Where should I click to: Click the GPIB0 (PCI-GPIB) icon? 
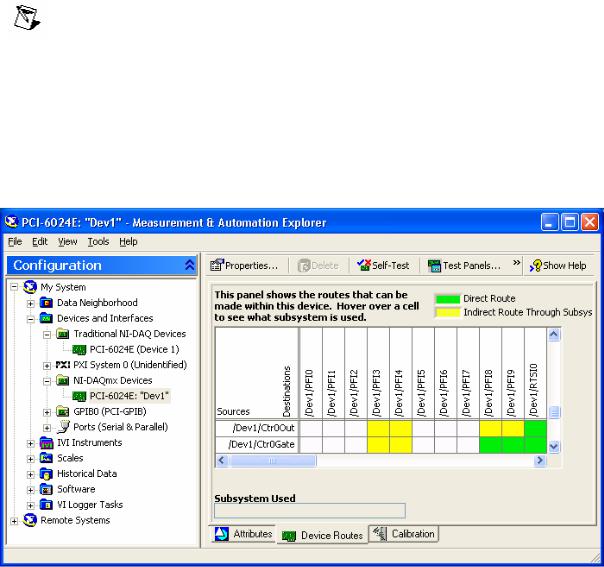63,411
